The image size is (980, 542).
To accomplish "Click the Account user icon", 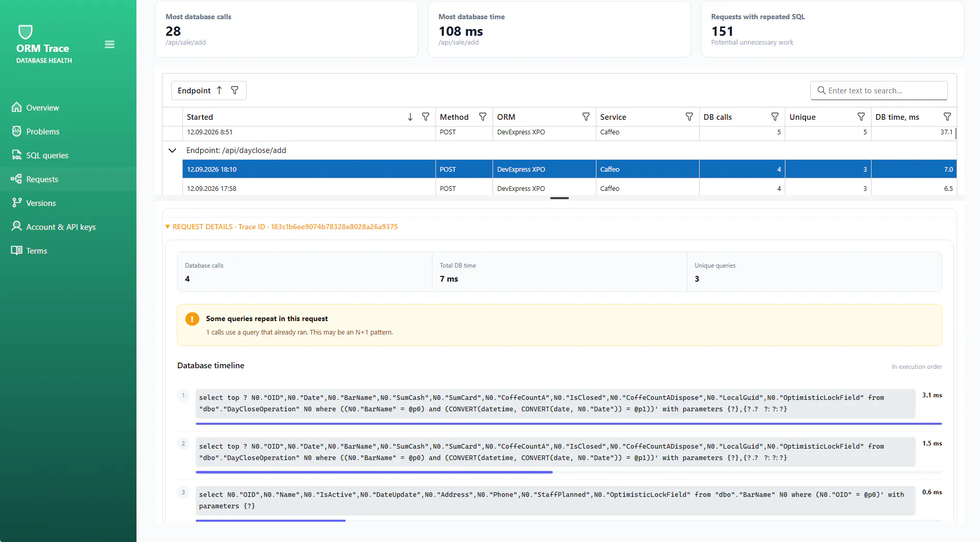I will coord(17,227).
